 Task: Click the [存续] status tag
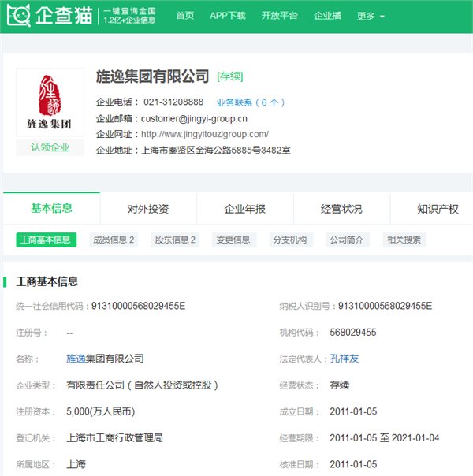[x=230, y=76]
